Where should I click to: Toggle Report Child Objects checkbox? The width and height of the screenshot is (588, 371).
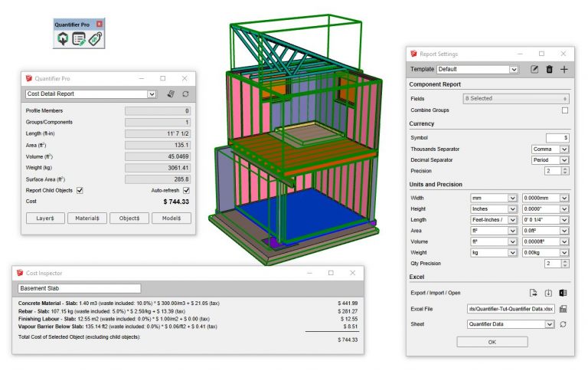point(80,190)
